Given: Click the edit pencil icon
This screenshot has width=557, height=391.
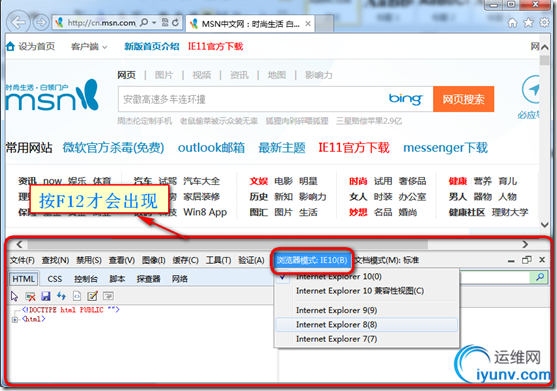Looking at the screenshot, I should tap(92, 296).
